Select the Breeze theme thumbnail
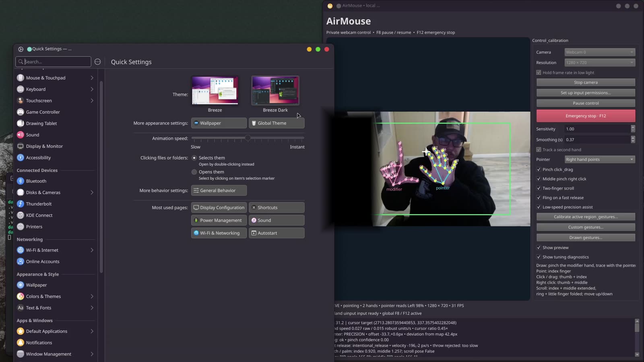The image size is (644, 362). 215,90
